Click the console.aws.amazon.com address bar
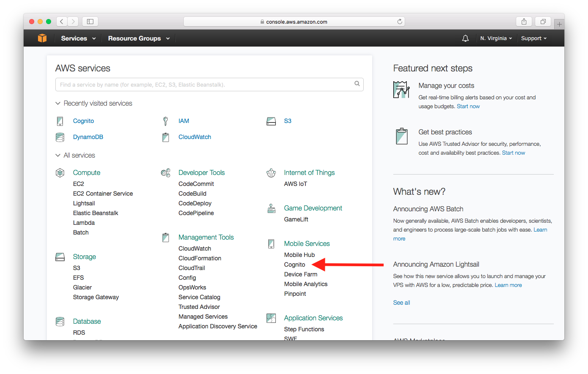The height and width of the screenshot is (374, 588). click(294, 22)
